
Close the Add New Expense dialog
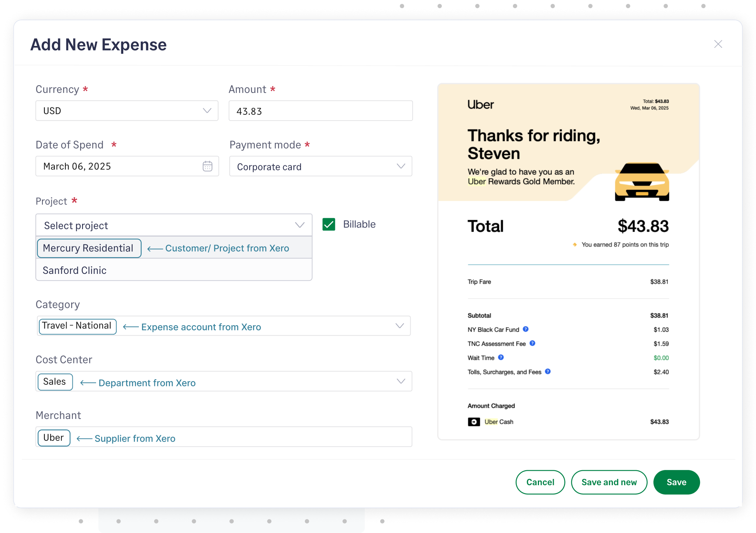pyautogui.click(x=718, y=44)
